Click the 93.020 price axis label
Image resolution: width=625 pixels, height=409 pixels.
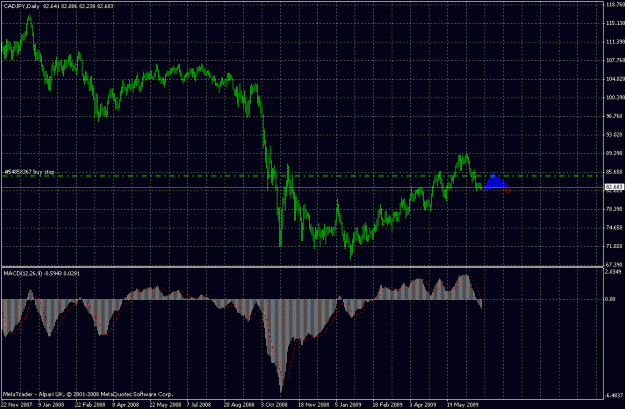615,135
